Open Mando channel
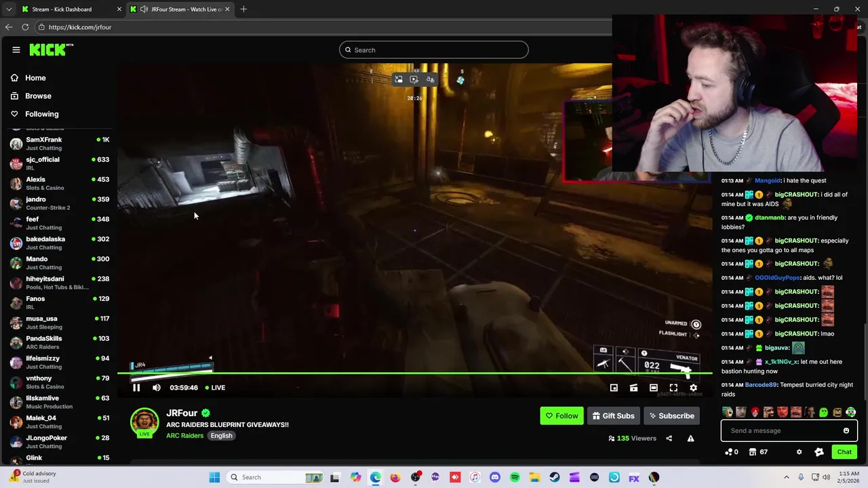 coord(60,263)
